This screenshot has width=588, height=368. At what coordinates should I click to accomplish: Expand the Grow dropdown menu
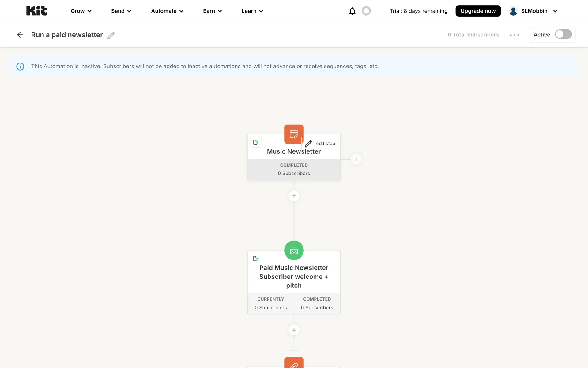point(81,11)
